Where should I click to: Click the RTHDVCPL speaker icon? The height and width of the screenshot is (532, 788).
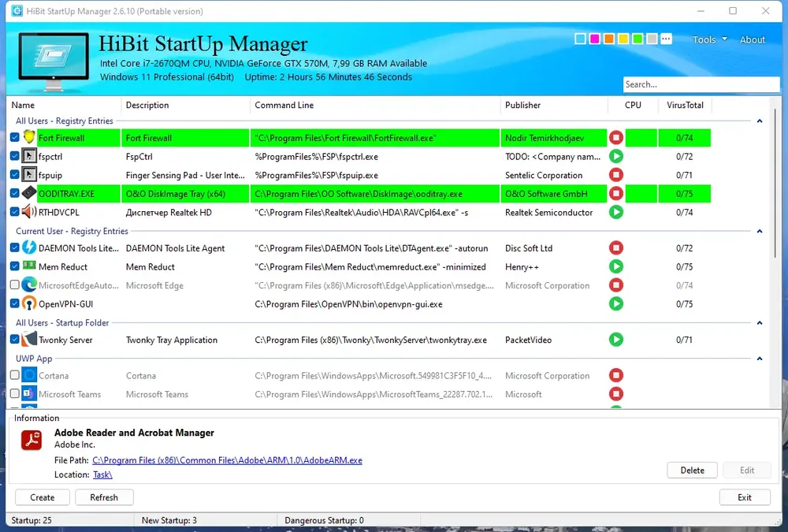tap(29, 212)
